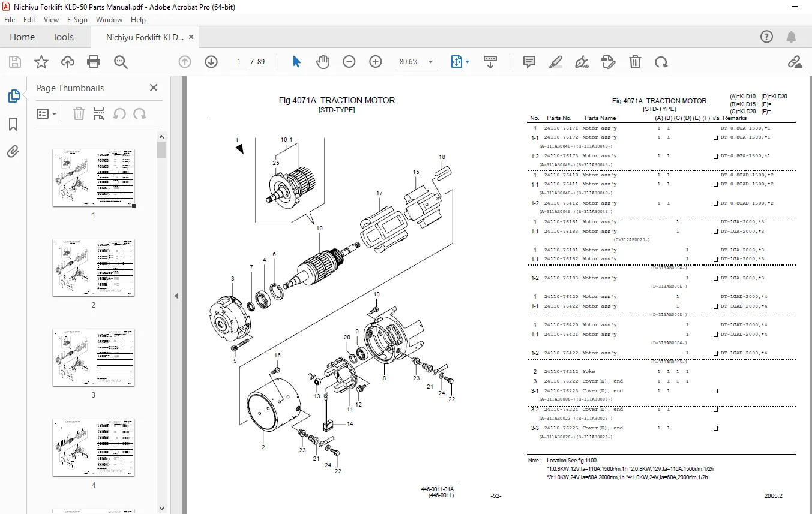Print the document
The image size is (812, 514).
(94, 62)
